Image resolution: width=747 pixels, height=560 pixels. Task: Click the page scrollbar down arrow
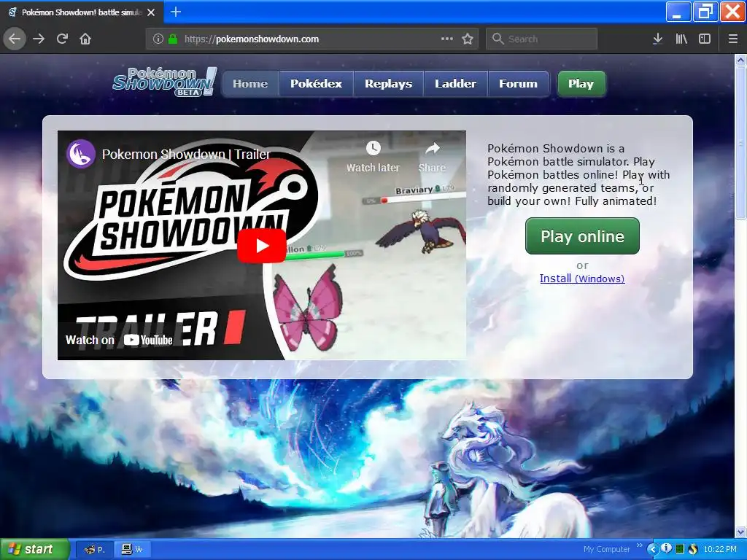point(740,532)
